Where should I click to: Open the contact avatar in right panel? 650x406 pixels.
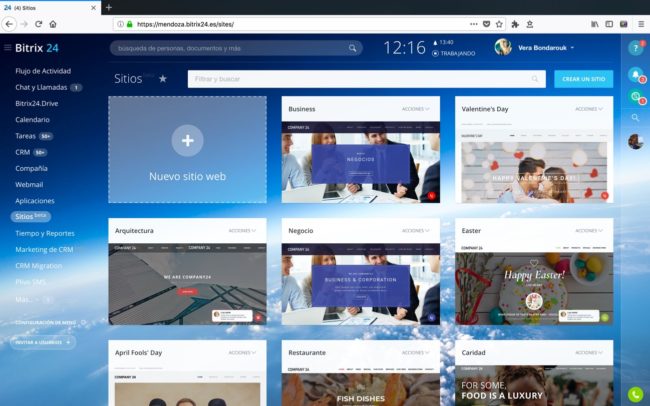(635, 141)
